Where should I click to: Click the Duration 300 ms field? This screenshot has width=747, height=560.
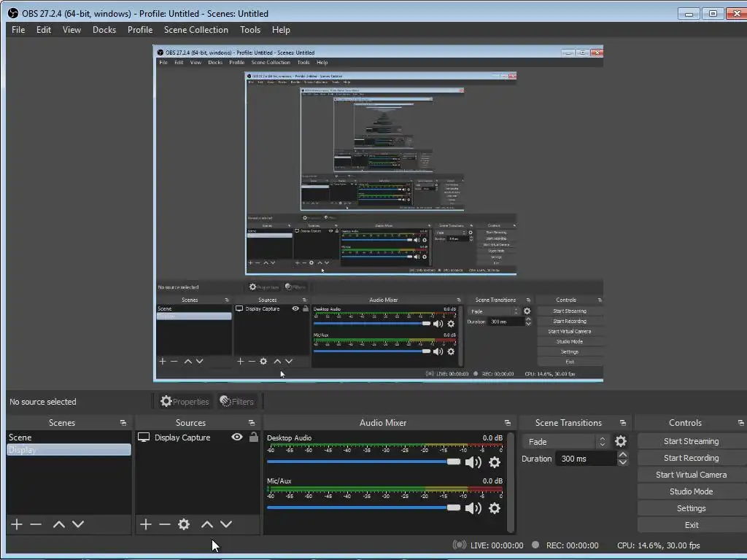point(586,459)
